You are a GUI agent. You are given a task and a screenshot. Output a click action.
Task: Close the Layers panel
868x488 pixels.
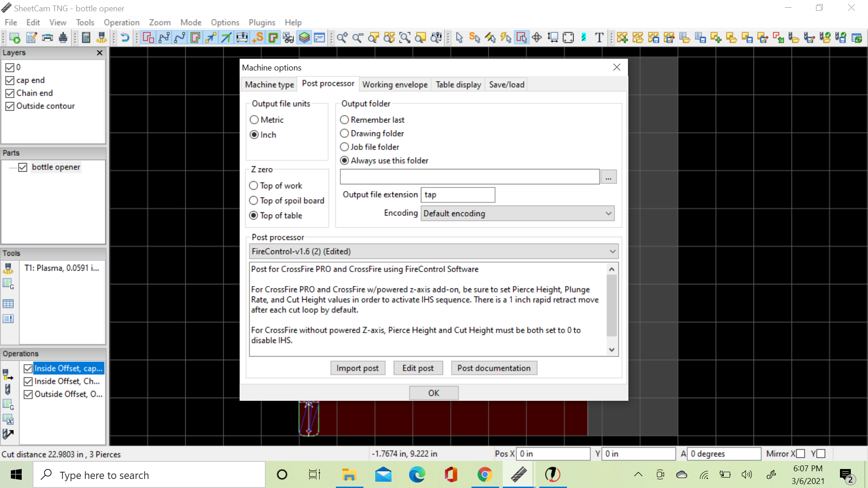coord(99,53)
